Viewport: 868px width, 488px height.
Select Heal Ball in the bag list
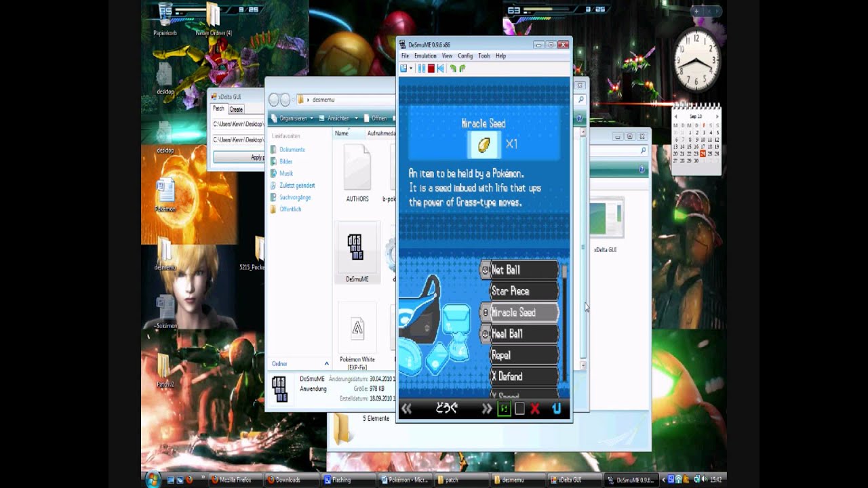pyautogui.click(x=519, y=333)
